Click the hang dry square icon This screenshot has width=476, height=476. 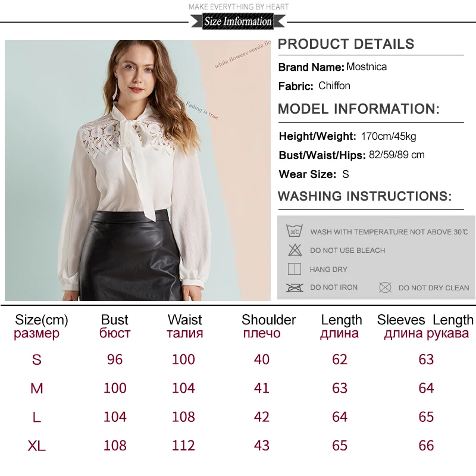click(294, 269)
